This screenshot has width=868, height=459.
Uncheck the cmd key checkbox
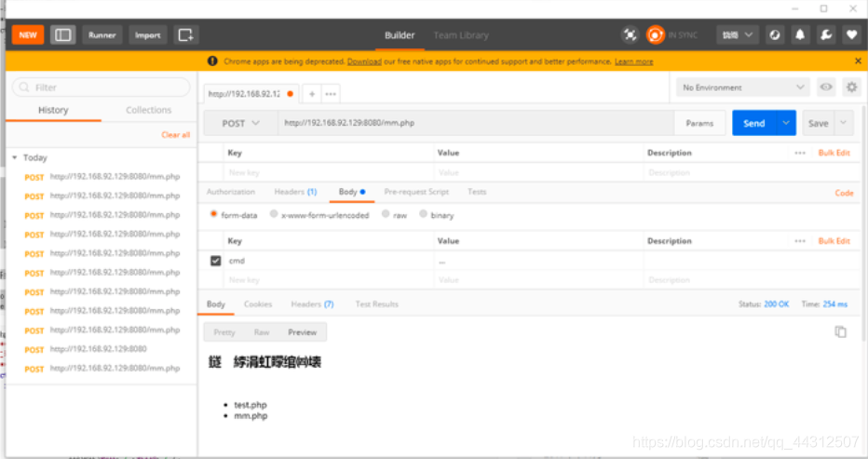216,261
